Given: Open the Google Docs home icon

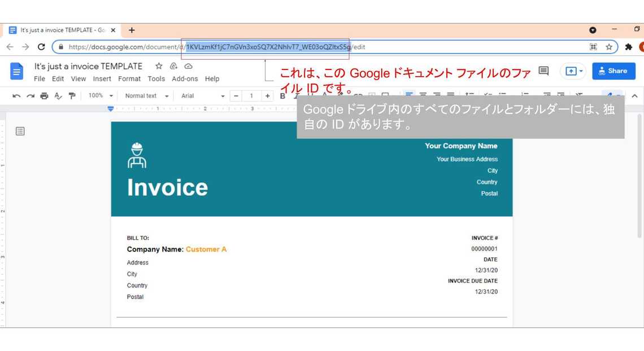Looking at the screenshot, I should coord(17,72).
